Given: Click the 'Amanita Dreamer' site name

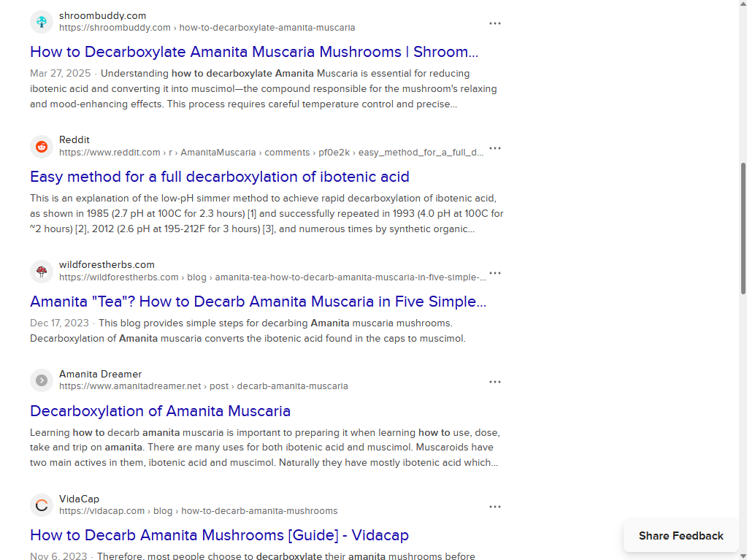Looking at the screenshot, I should (101, 375).
